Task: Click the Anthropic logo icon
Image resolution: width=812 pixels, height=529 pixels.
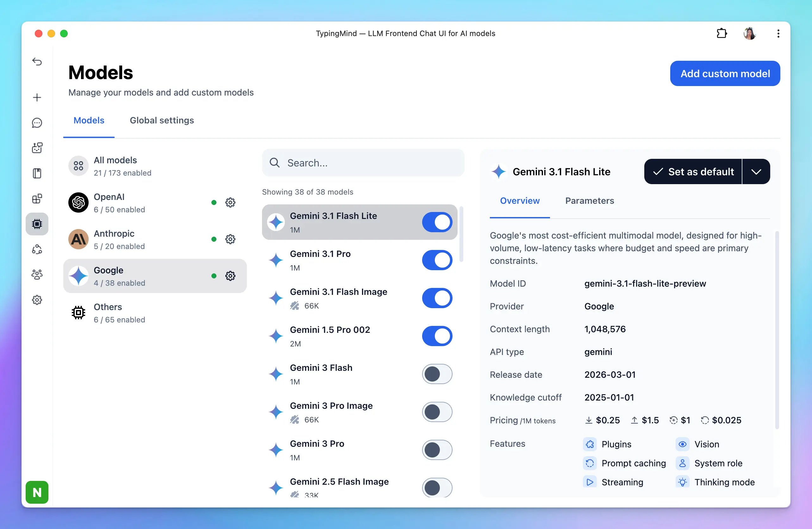Action: [x=78, y=239]
